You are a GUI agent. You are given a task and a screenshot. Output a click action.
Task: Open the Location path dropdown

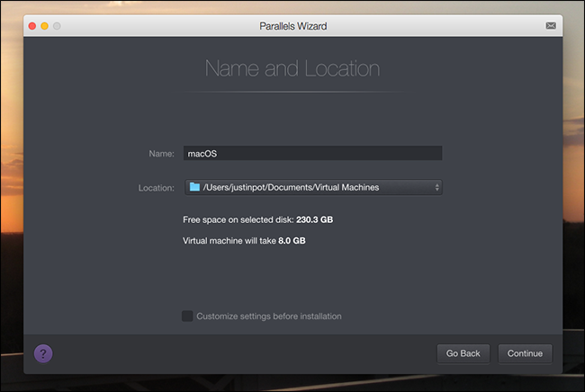[x=313, y=187]
